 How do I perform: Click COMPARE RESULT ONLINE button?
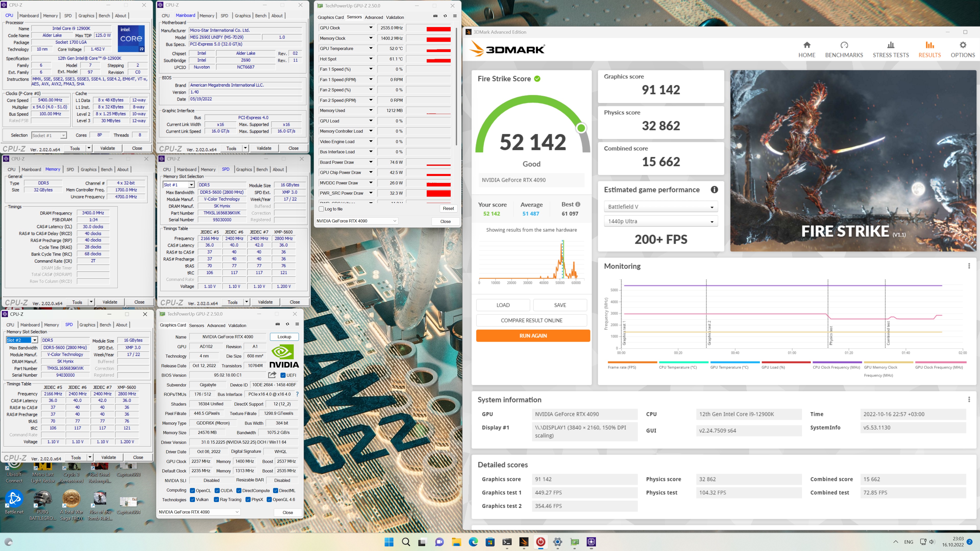(531, 320)
